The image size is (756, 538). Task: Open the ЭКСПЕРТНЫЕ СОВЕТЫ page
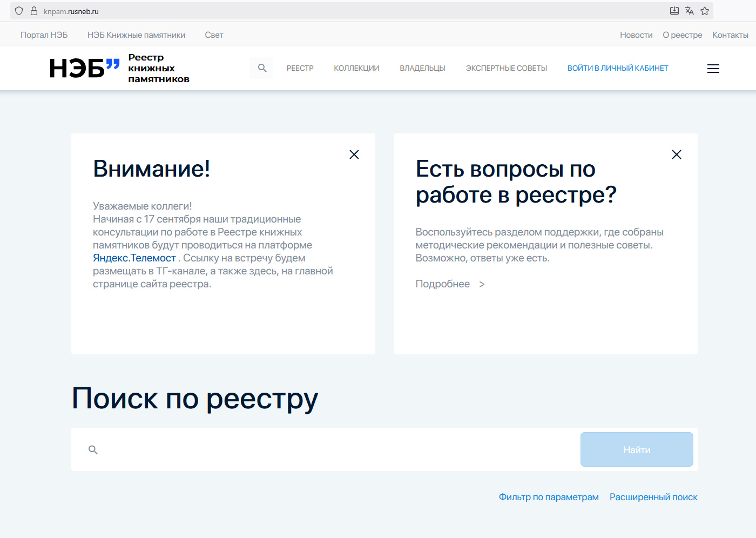(506, 68)
